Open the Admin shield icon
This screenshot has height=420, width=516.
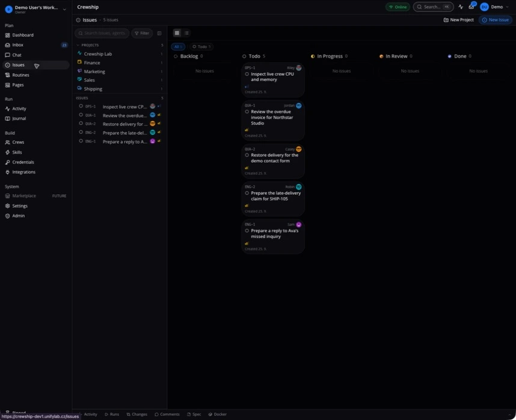click(x=7, y=216)
